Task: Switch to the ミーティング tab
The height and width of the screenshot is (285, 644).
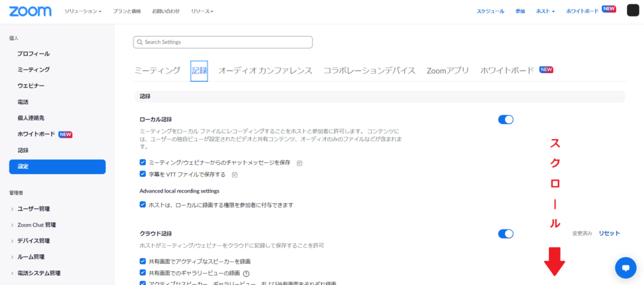Action: (157, 70)
